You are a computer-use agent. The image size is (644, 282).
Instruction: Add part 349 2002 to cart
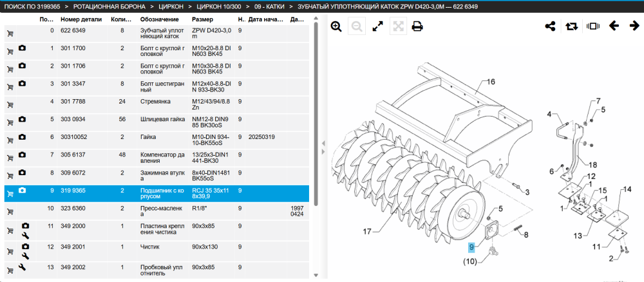coord(10,271)
